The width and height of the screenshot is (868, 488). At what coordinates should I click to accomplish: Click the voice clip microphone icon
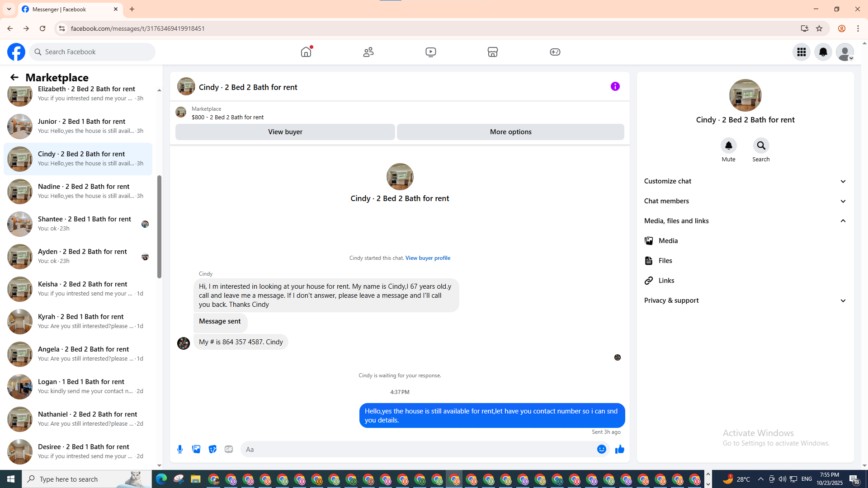[180, 449]
